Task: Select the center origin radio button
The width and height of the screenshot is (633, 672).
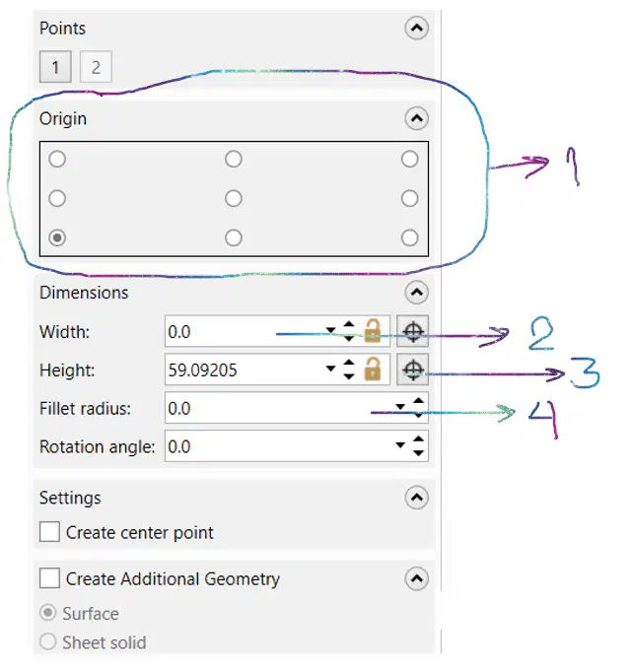Action: (234, 198)
